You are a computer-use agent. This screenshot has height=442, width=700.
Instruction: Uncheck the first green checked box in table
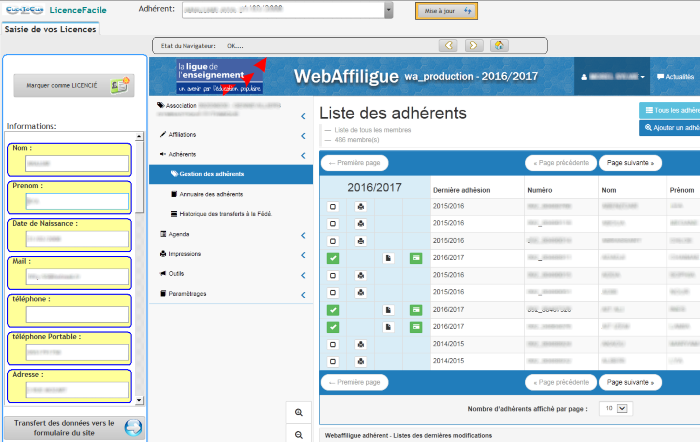tap(333, 258)
